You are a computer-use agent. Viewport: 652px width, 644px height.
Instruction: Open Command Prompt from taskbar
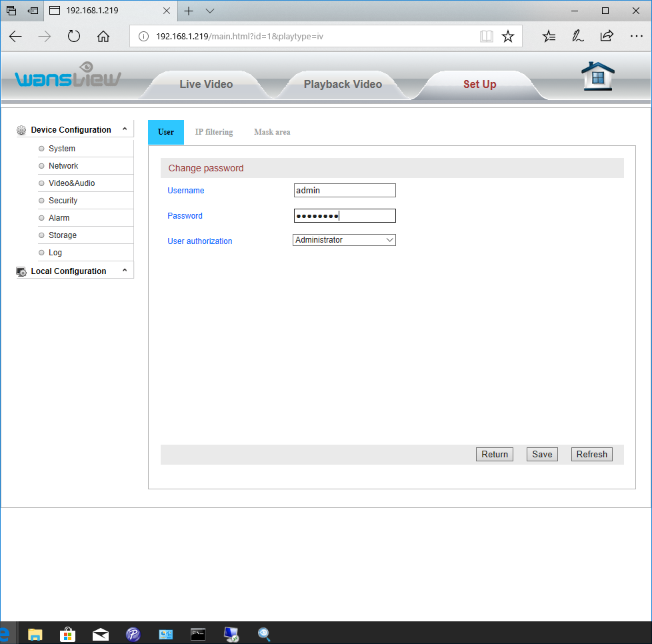click(x=198, y=634)
